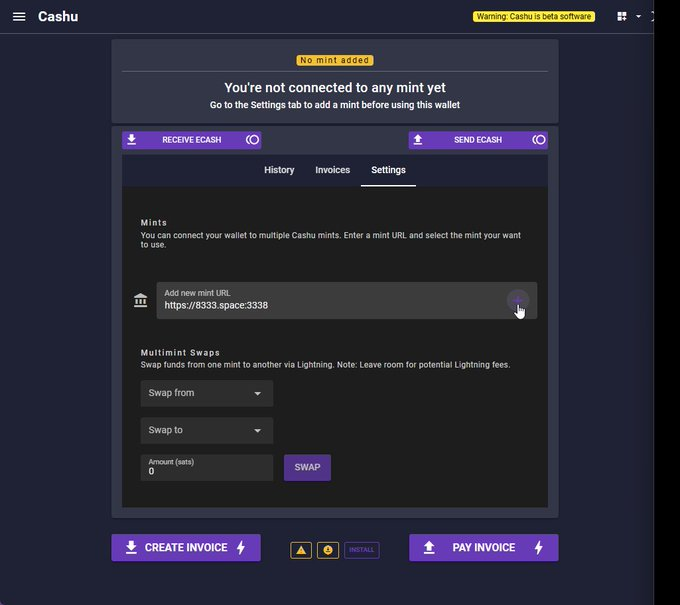
Task: Click the plus icon to add mint
Action: 518,300
